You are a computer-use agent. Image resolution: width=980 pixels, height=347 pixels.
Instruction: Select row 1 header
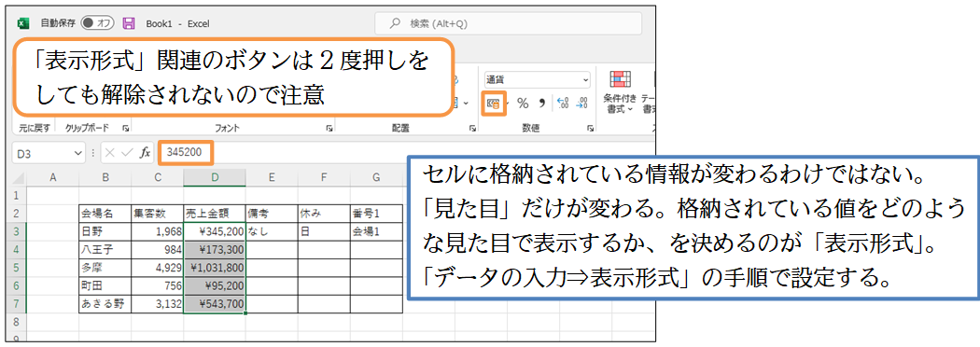[17, 195]
